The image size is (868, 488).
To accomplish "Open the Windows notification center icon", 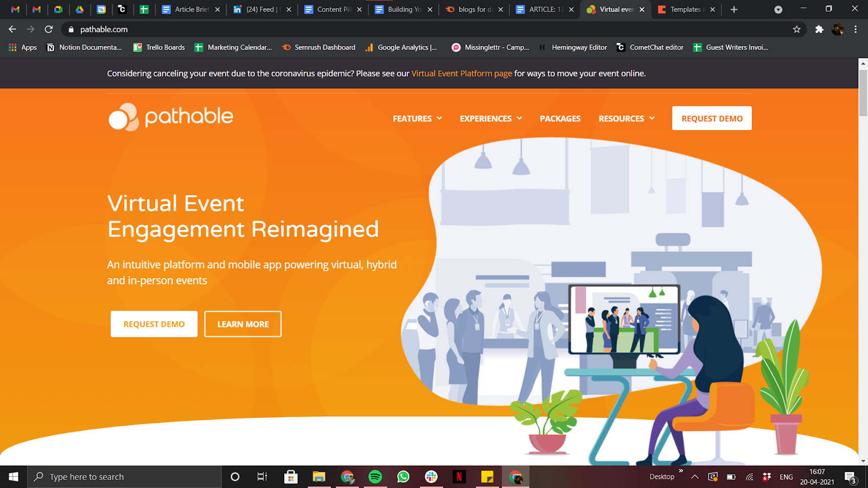I will coord(850,477).
